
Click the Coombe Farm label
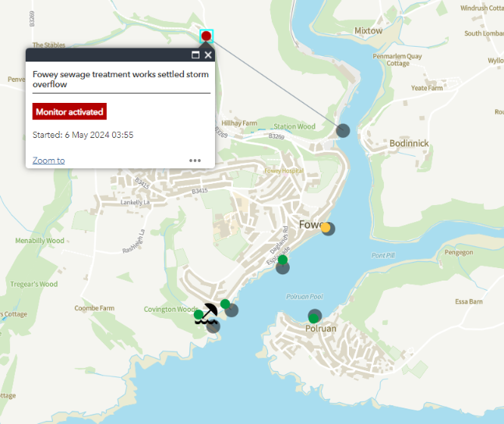click(x=94, y=308)
